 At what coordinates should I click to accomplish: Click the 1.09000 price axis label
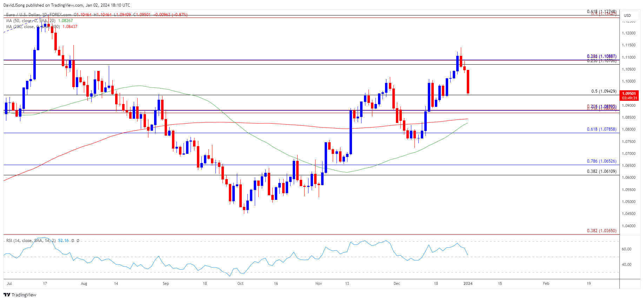pyautogui.click(x=629, y=105)
